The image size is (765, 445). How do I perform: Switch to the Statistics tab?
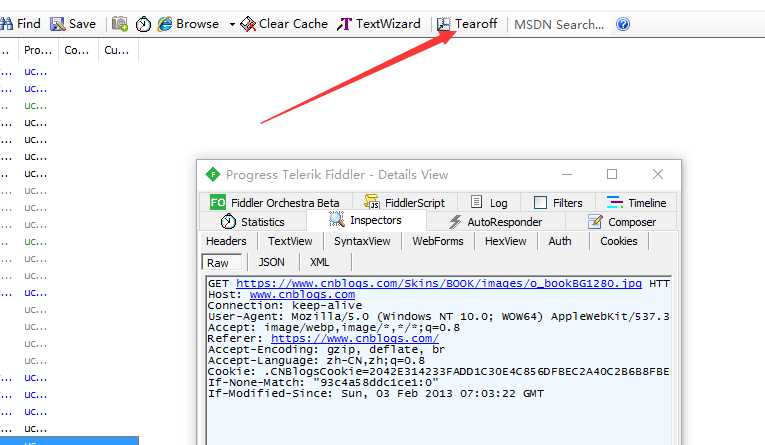coord(253,222)
